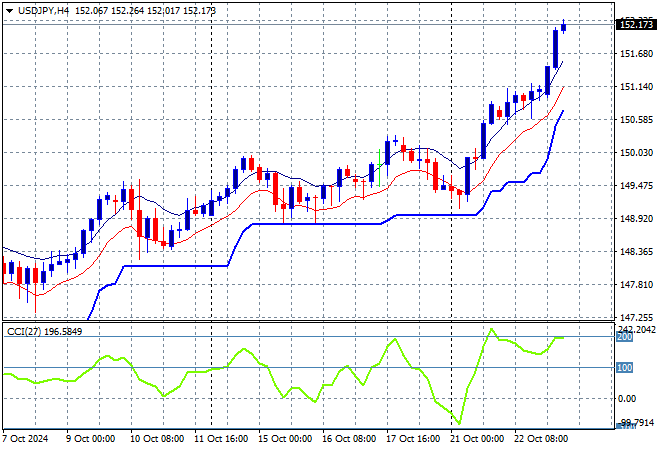Click the 151.140 price scale label

click(636, 87)
